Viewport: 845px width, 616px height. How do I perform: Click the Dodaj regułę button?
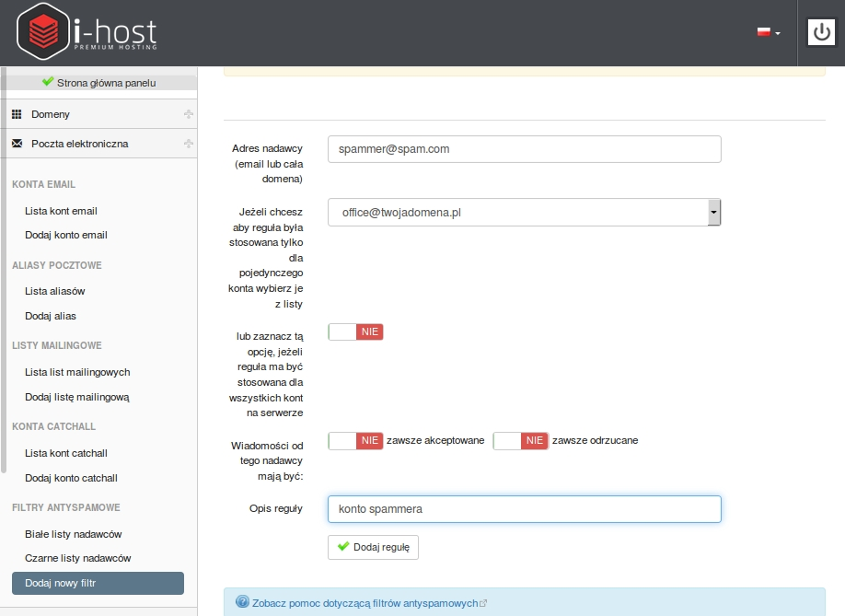click(373, 547)
